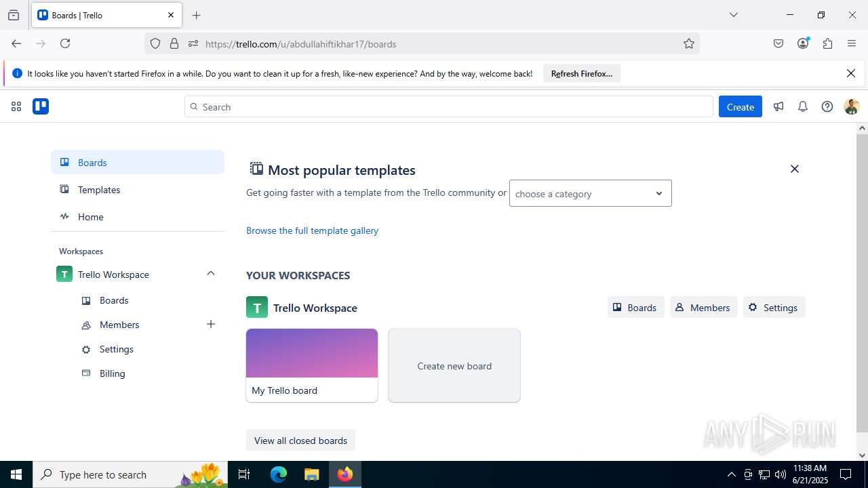Image resolution: width=868 pixels, height=488 pixels.
Task: Open the help question mark icon
Action: tap(827, 106)
